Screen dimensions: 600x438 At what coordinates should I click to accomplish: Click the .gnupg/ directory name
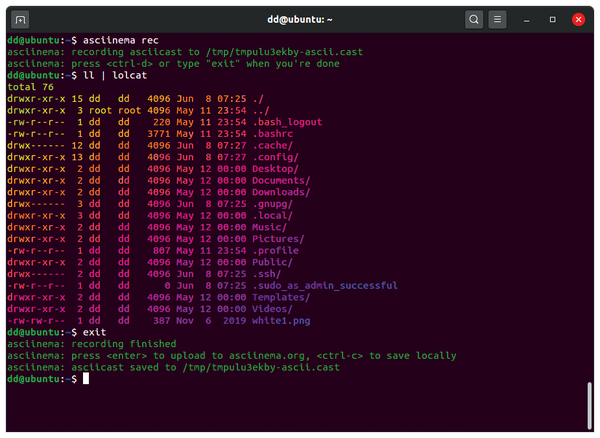[272, 204]
